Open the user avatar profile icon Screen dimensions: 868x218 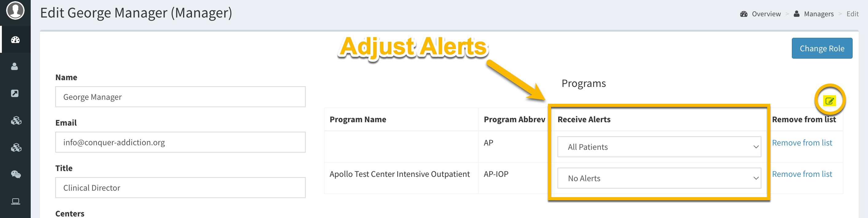(x=15, y=10)
